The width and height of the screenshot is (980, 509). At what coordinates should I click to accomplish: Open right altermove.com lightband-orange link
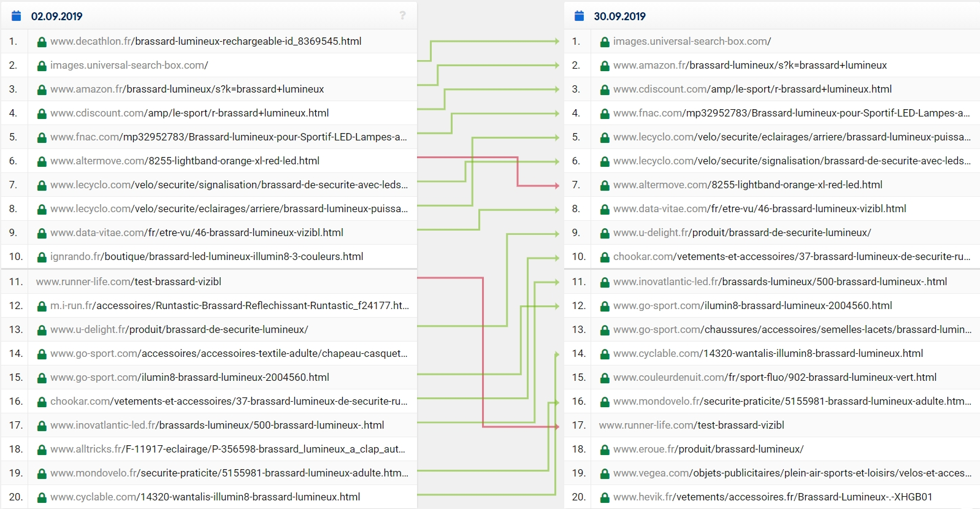[748, 185]
